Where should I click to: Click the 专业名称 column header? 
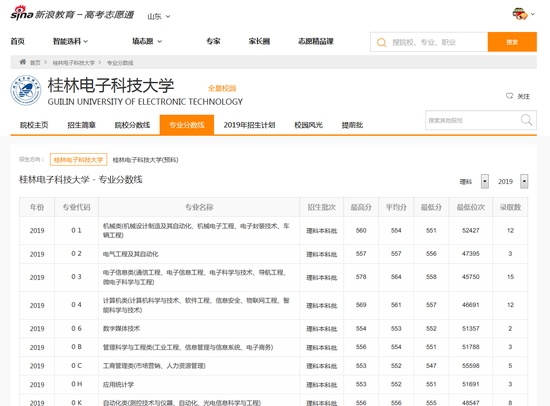[x=199, y=207]
